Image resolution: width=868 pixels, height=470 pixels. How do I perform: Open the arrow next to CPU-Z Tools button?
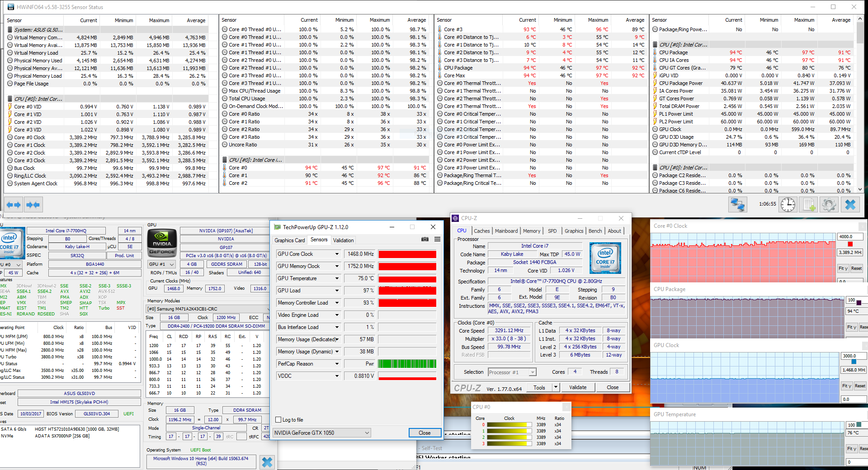click(x=556, y=387)
